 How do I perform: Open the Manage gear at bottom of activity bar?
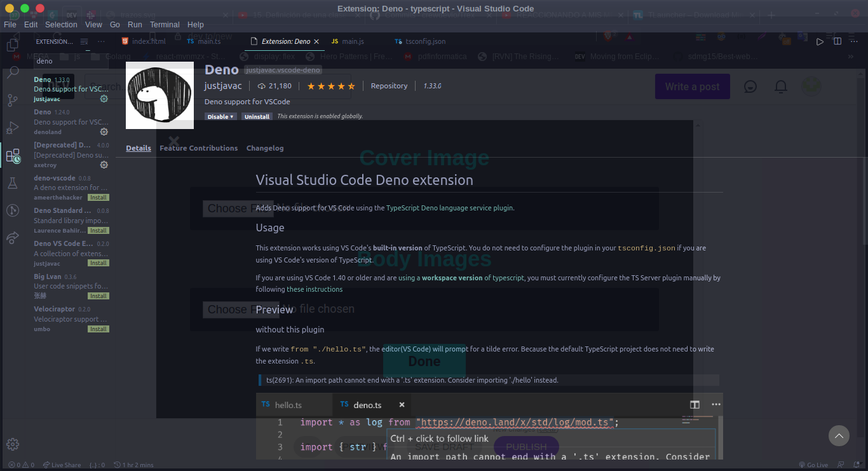click(x=12, y=444)
